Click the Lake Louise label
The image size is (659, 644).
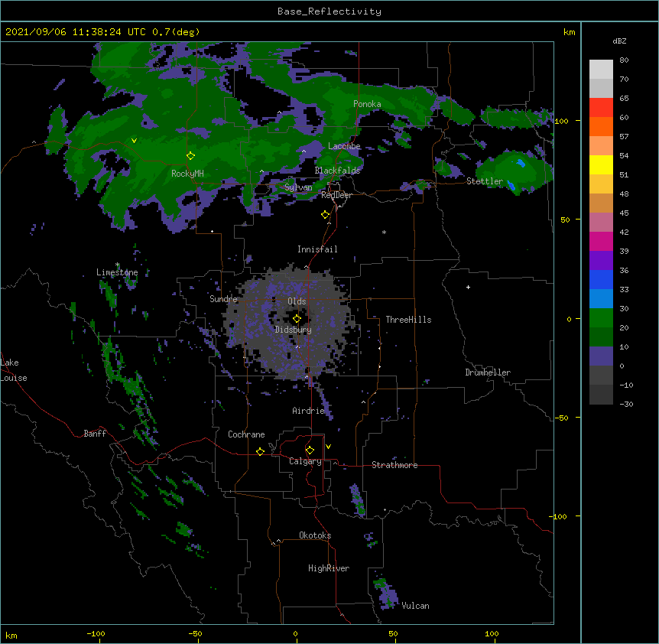[14, 370]
